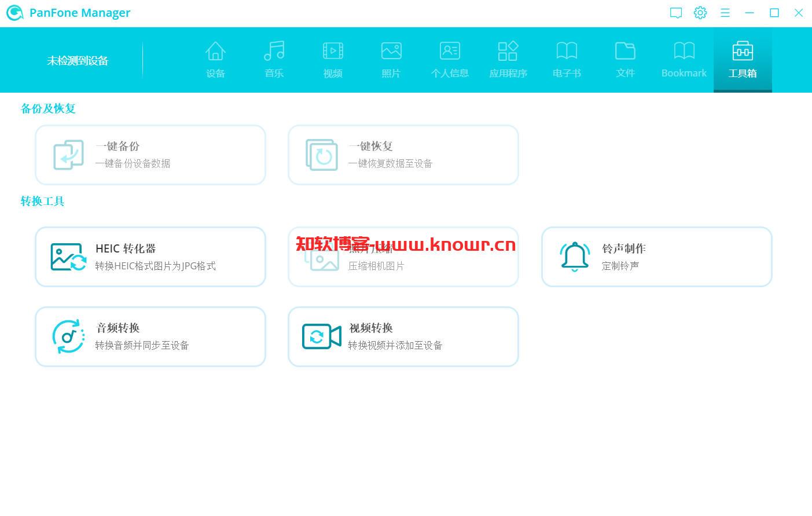Select the 工具箱 toolbox icon
The image size is (812, 516).
(743, 51)
